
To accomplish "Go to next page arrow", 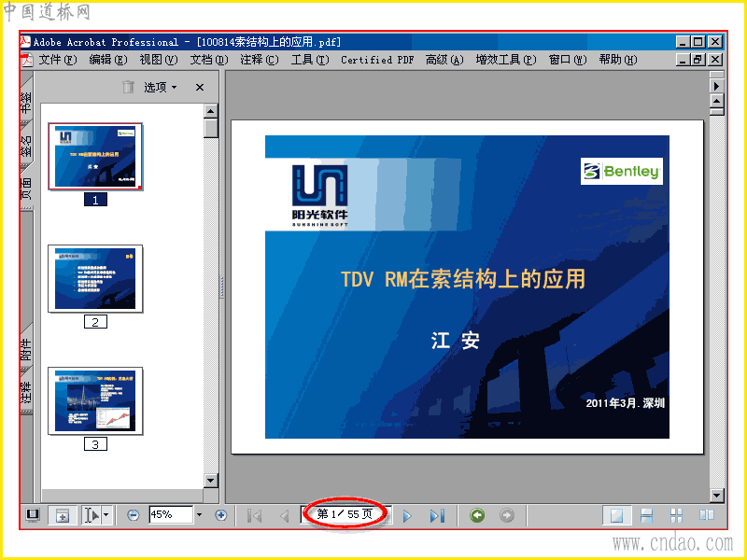I will [407, 516].
